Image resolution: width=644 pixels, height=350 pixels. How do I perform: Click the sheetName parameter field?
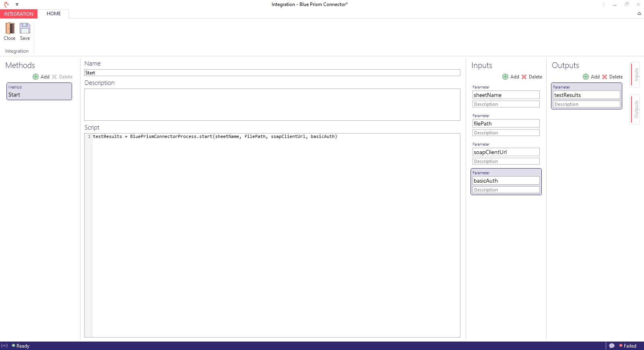click(506, 95)
